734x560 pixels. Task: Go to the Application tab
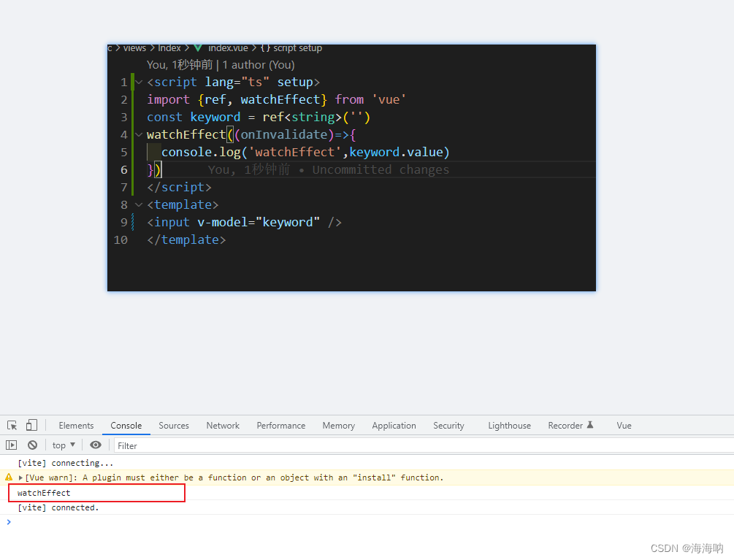click(394, 425)
